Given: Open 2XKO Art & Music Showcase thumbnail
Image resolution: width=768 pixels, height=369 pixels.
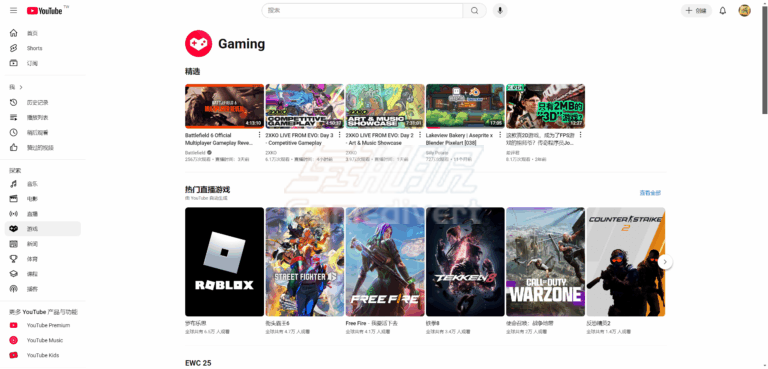Looking at the screenshot, I should point(385,106).
